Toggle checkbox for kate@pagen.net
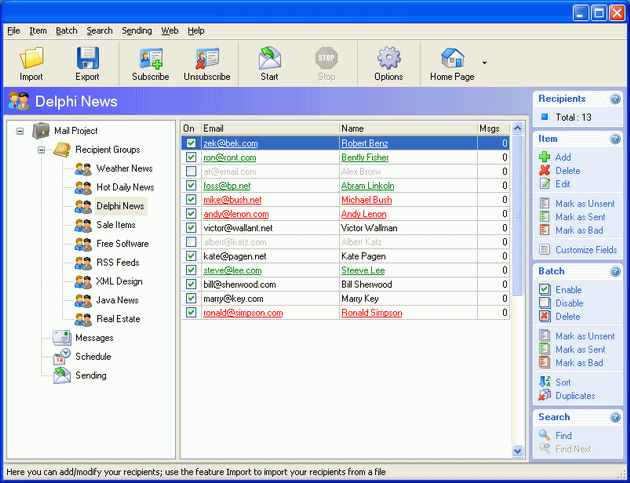Image resolution: width=630 pixels, height=483 pixels. [x=191, y=256]
